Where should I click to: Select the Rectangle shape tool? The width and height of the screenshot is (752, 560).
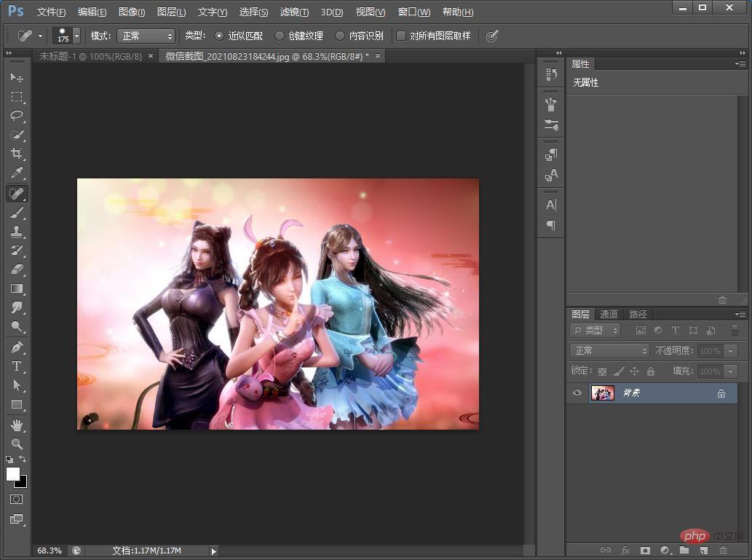[17, 404]
